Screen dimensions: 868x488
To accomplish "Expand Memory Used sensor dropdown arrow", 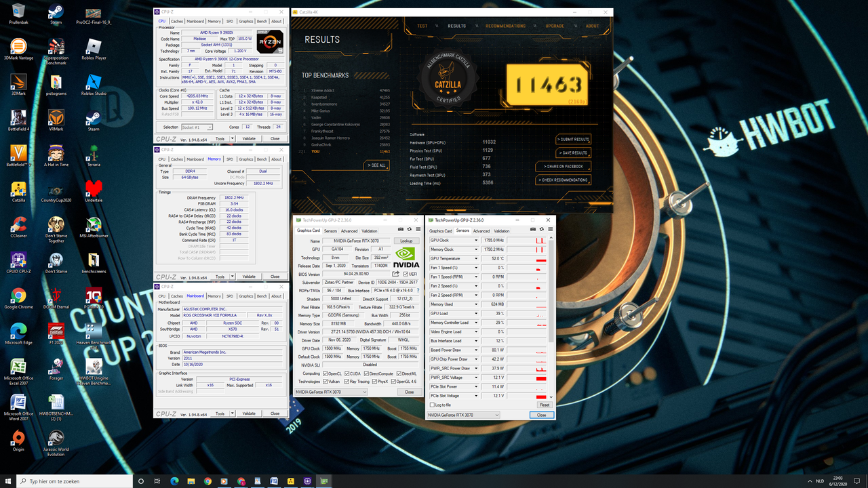I will tap(475, 304).
